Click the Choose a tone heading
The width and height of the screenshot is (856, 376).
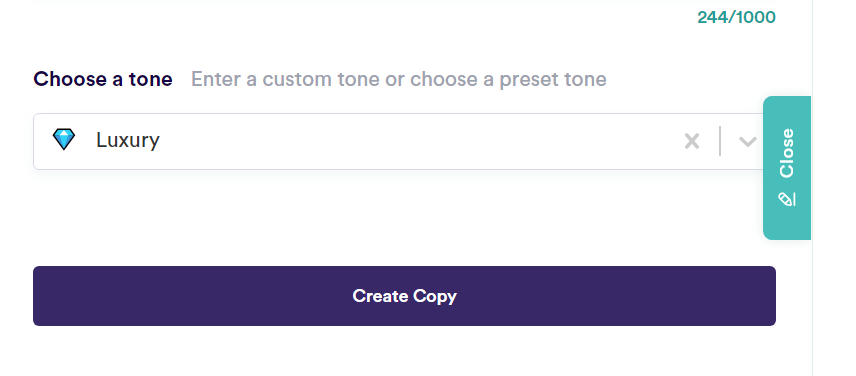103,79
